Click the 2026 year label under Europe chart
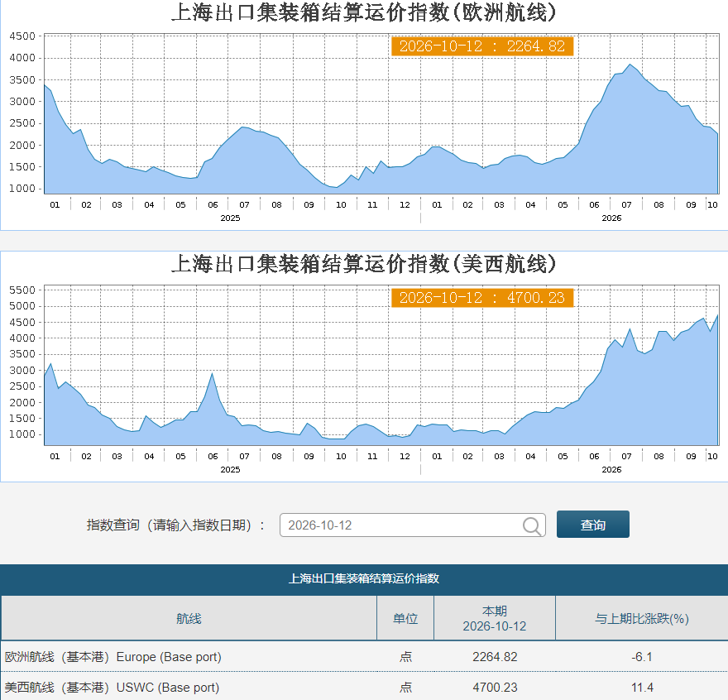This screenshot has width=728, height=700. coord(611,218)
